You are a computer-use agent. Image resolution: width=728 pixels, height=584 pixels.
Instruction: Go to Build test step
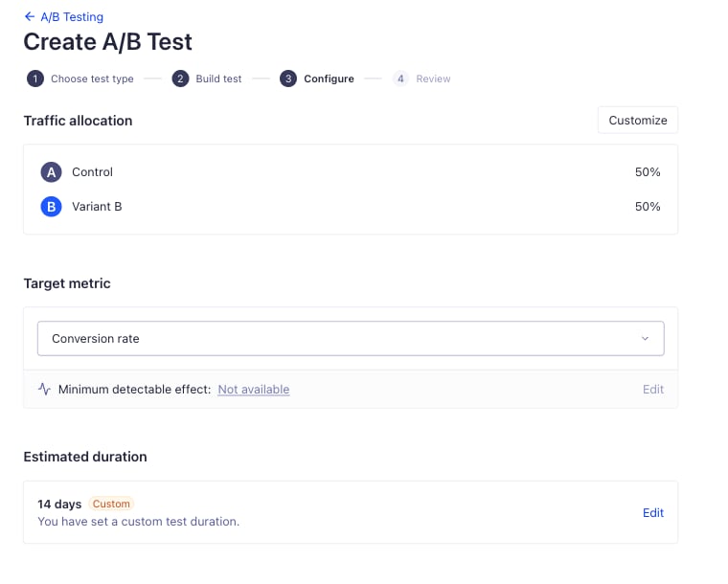pyautogui.click(x=218, y=79)
